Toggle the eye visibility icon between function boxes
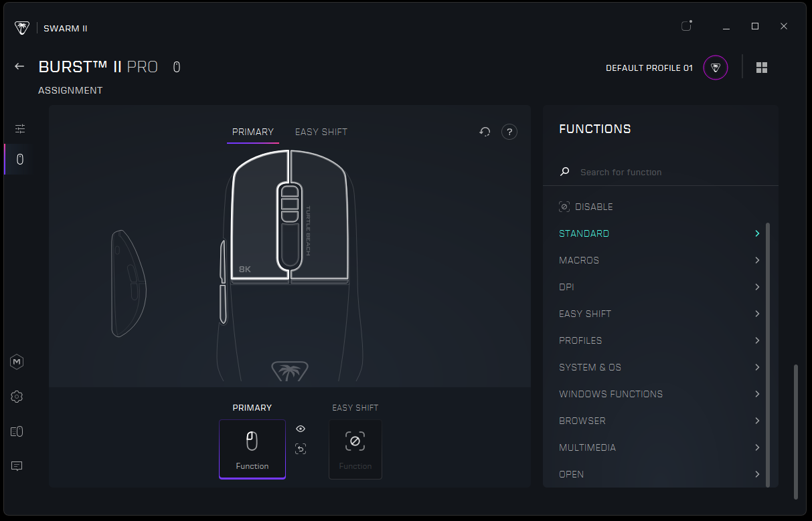812x521 pixels. click(301, 429)
